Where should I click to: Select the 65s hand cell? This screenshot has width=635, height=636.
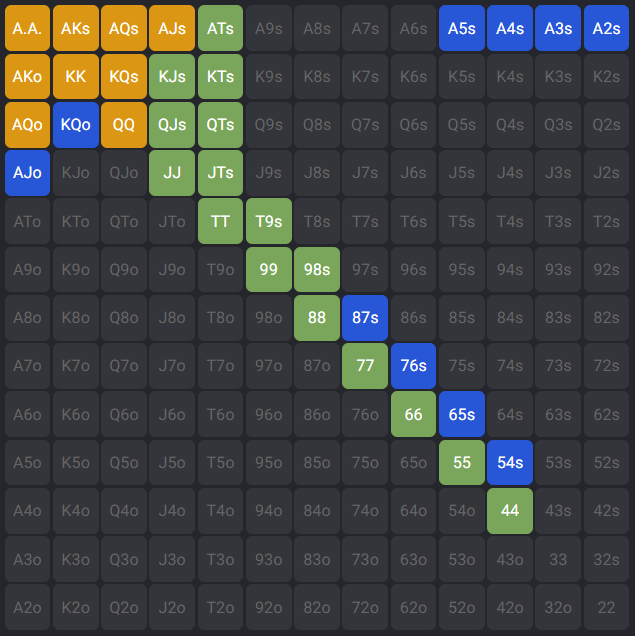coord(461,413)
